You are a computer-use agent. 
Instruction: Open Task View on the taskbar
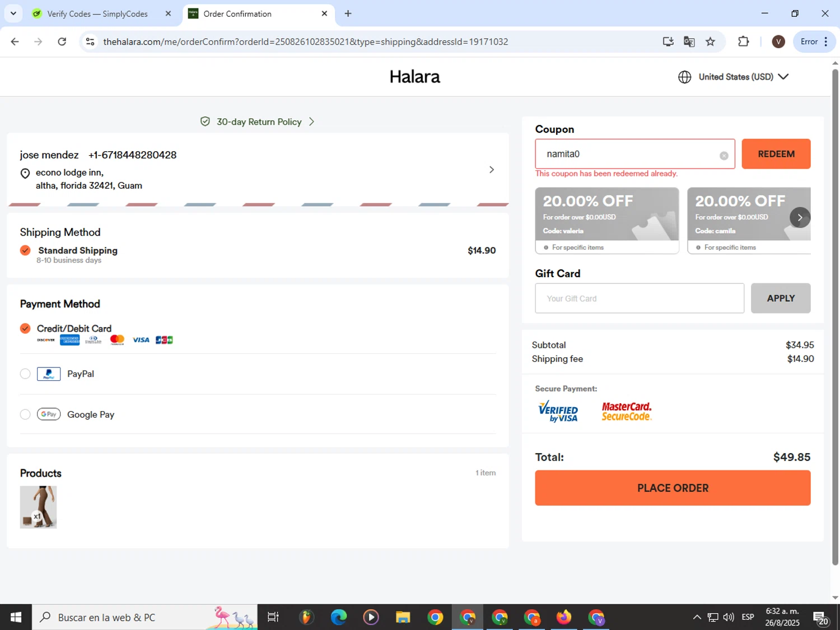pyautogui.click(x=273, y=617)
